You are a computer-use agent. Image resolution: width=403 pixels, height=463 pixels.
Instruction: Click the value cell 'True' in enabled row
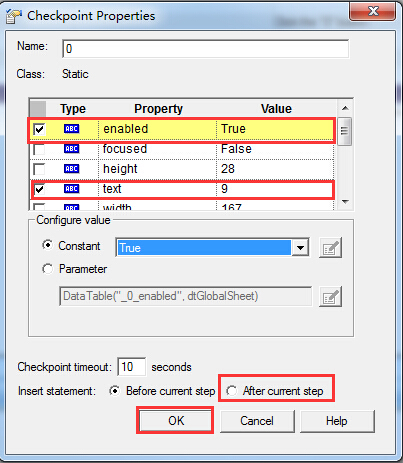coord(275,129)
